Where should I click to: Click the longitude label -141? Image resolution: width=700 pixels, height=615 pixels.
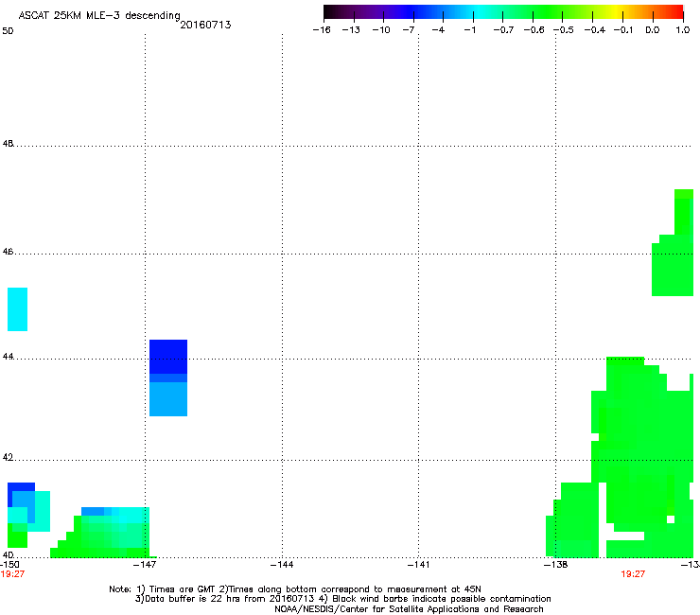(x=418, y=565)
